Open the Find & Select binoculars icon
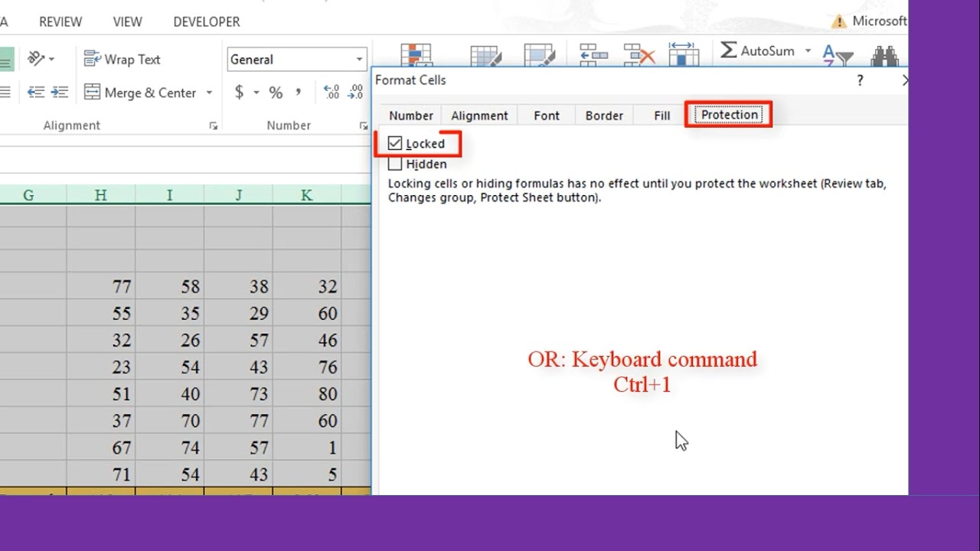The height and width of the screenshot is (551, 980). [x=884, y=57]
